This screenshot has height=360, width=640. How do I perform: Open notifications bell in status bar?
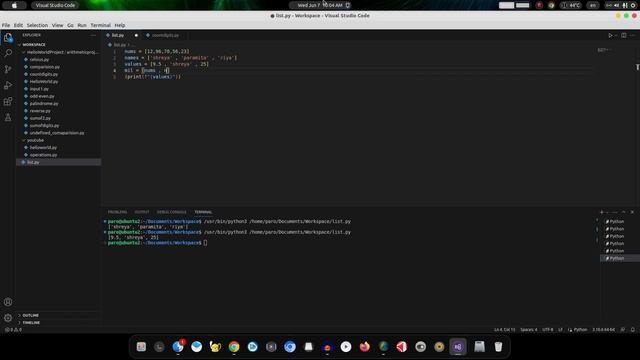pyautogui.click(x=633, y=329)
